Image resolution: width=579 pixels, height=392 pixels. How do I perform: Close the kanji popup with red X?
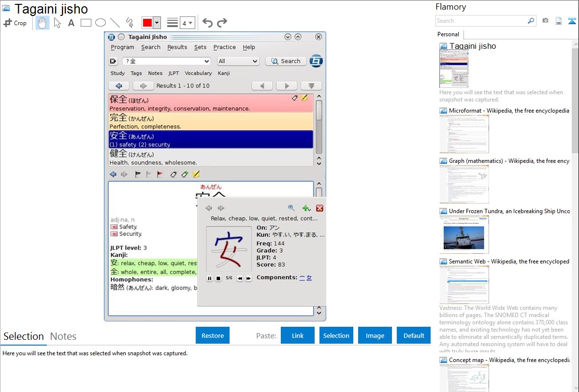pyautogui.click(x=320, y=208)
